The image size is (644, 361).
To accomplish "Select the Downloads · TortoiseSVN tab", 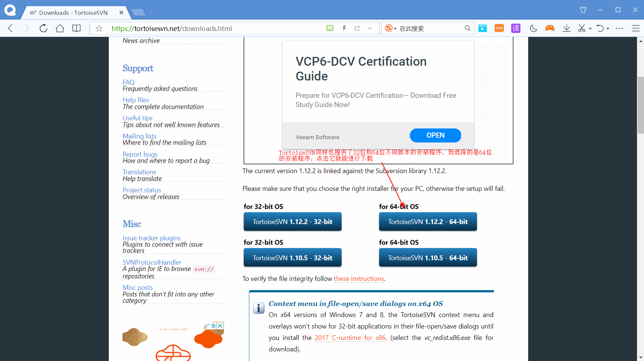I will (73, 13).
